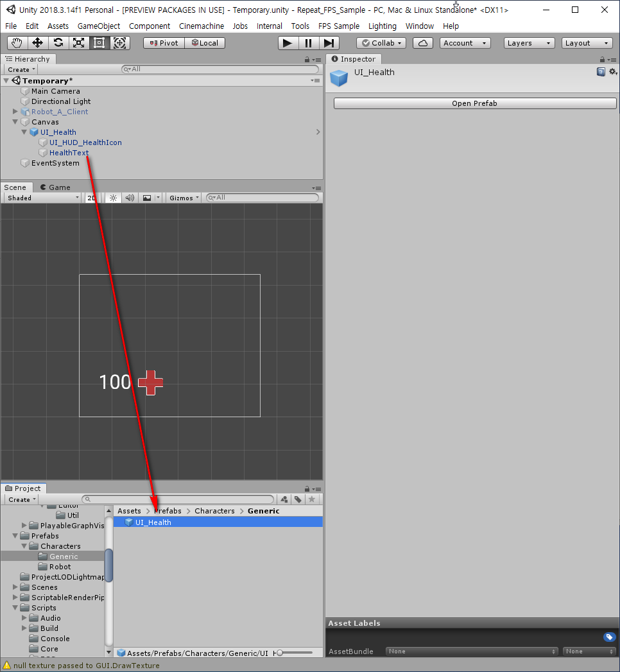This screenshot has height=672, width=620.
Task: Search by Label icon in Project
Action: (298, 499)
